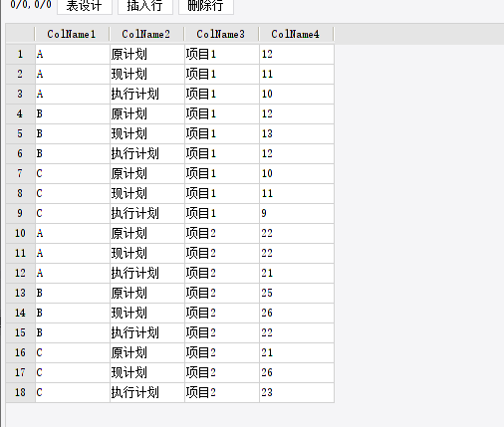
Task: Select row header number 18
Action: [x=20, y=392]
